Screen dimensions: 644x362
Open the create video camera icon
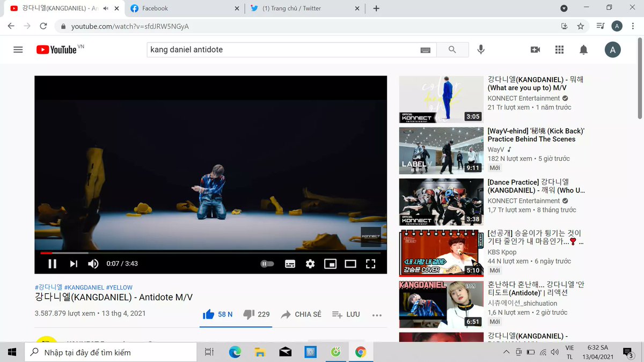[x=535, y=50]
